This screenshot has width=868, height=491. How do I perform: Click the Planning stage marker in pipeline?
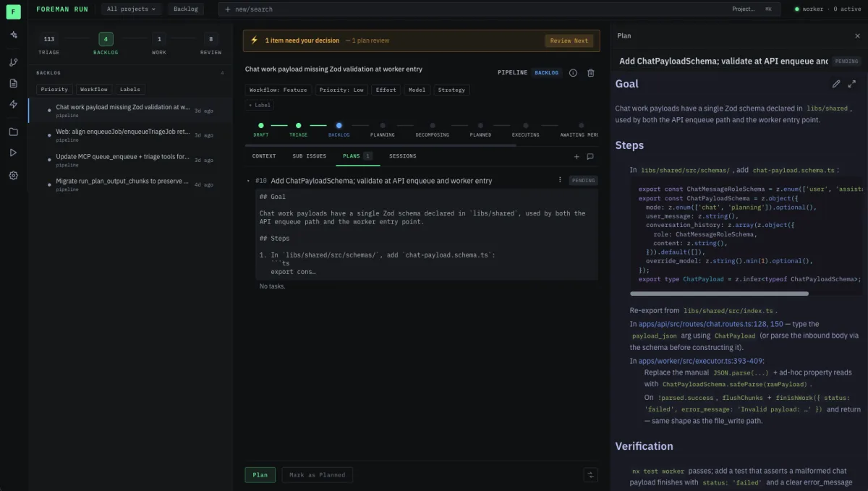tap(383, 126)
